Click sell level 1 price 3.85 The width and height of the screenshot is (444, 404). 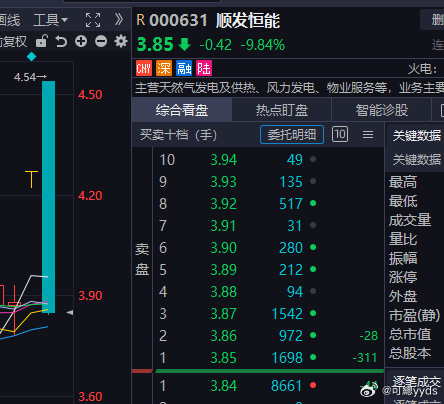[x=224, y=358]
